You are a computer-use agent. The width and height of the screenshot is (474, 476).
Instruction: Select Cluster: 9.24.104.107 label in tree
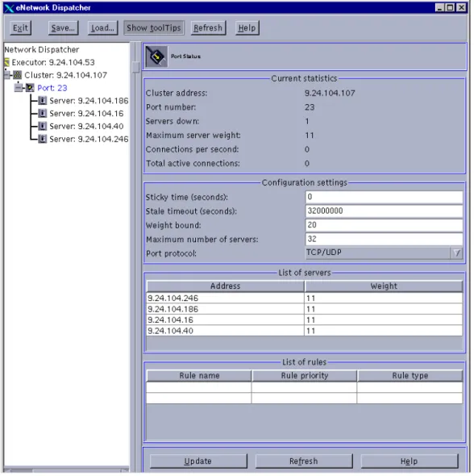coord(66,75)
